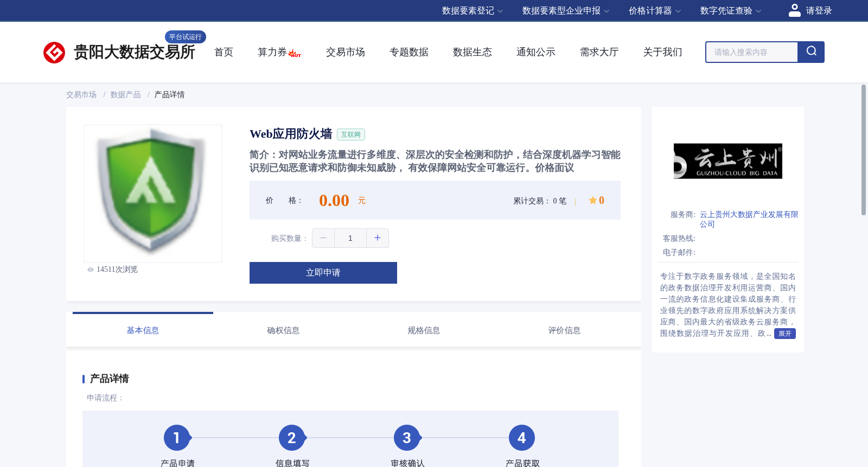Click step 3 circle 审核确认

407,438
